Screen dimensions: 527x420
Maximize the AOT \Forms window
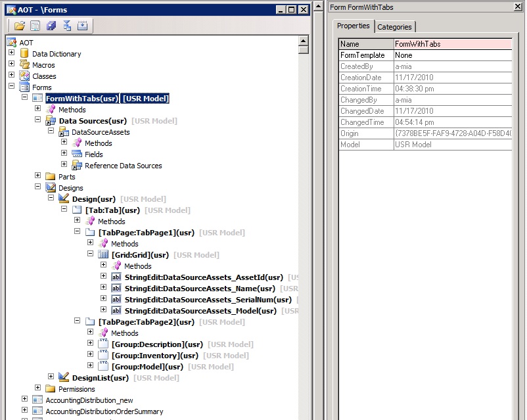coord(291,9)
